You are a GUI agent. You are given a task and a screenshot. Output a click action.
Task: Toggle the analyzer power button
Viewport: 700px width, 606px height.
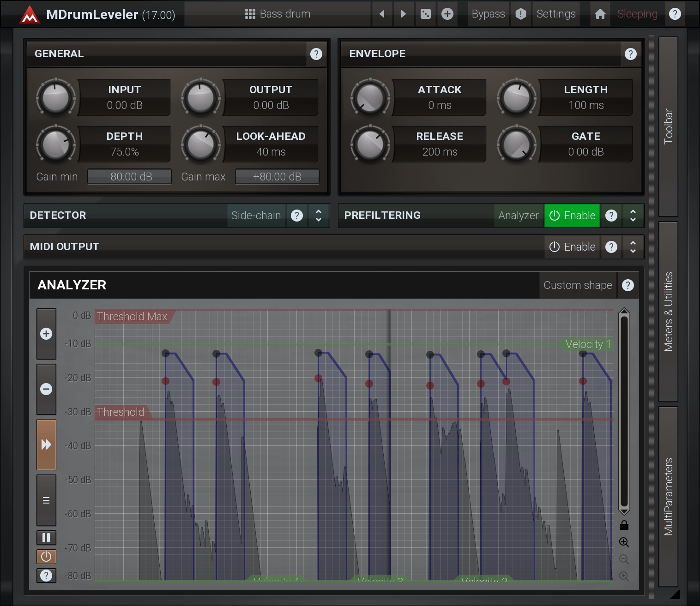[46, 557]
